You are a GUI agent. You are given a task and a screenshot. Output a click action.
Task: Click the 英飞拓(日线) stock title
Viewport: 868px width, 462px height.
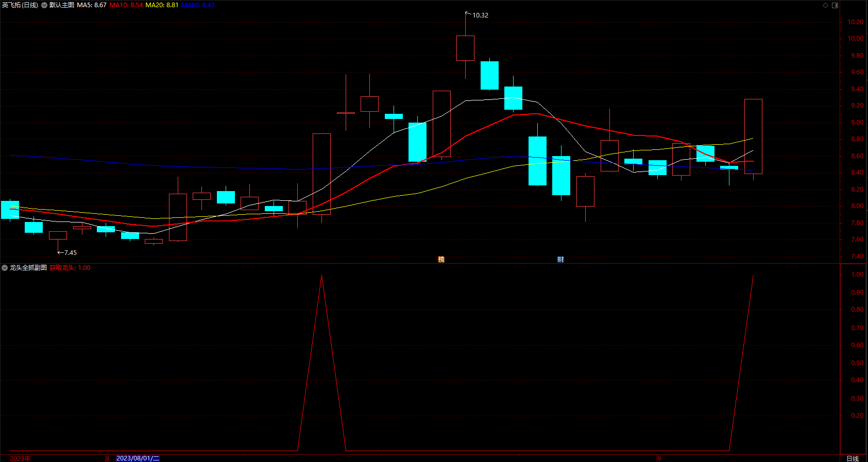[20, 5]
